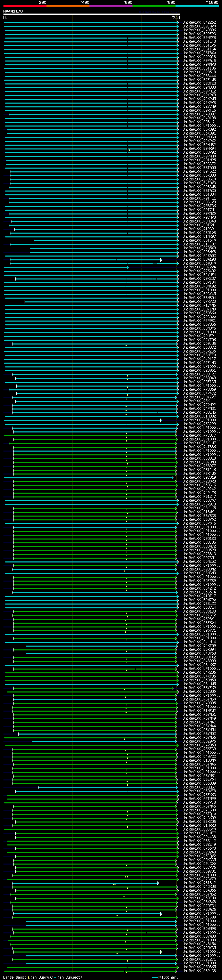Viewport: 222px width, 980px height.
Task: Click the red 20% identity legend segment
Action: [25, 6]
